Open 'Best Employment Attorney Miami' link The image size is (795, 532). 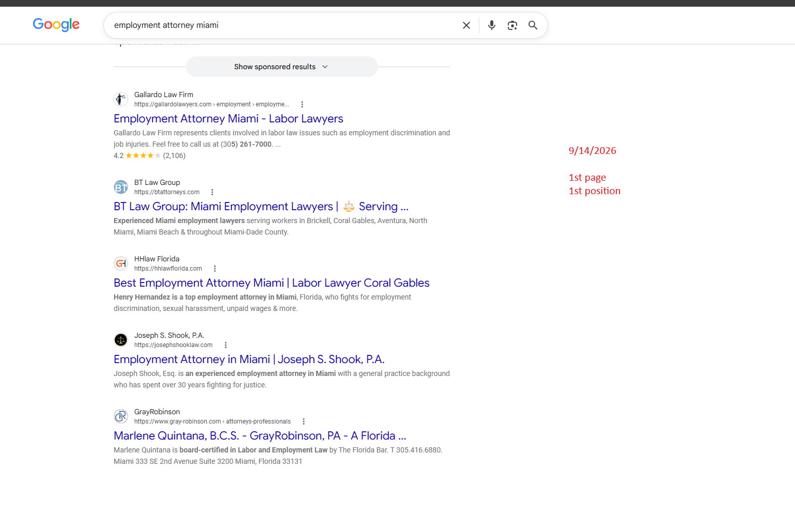point(272,283)
